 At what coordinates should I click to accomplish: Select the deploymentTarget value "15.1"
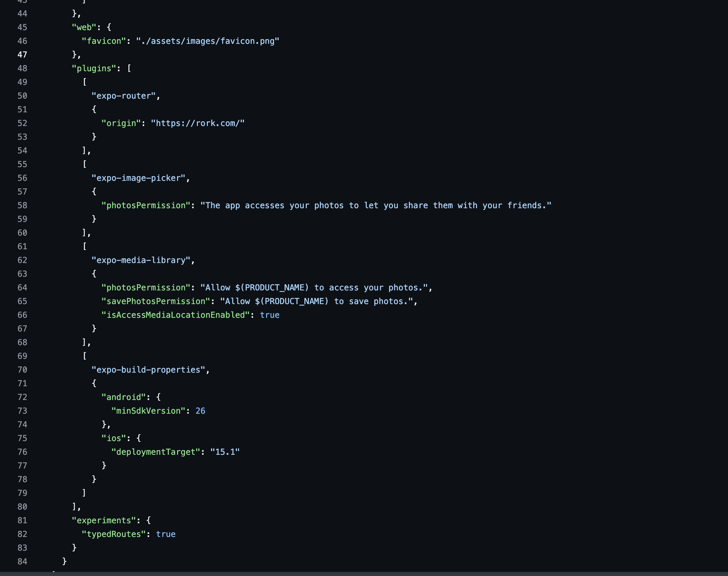(224, 452)
